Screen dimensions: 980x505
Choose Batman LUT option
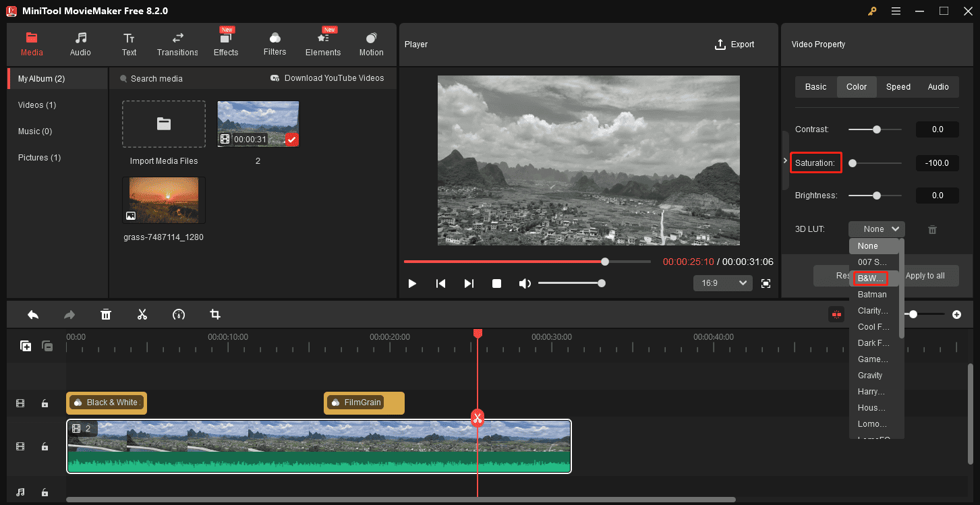tap(874, 295)
